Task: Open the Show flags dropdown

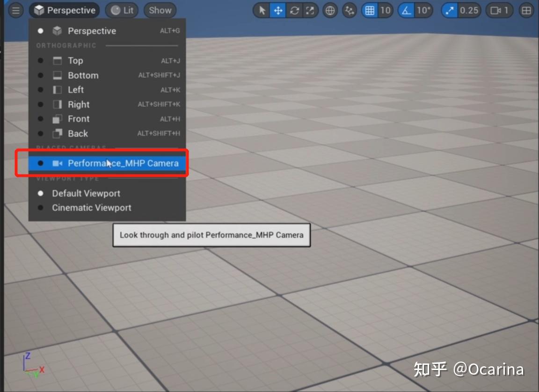Action: (160, 10)
